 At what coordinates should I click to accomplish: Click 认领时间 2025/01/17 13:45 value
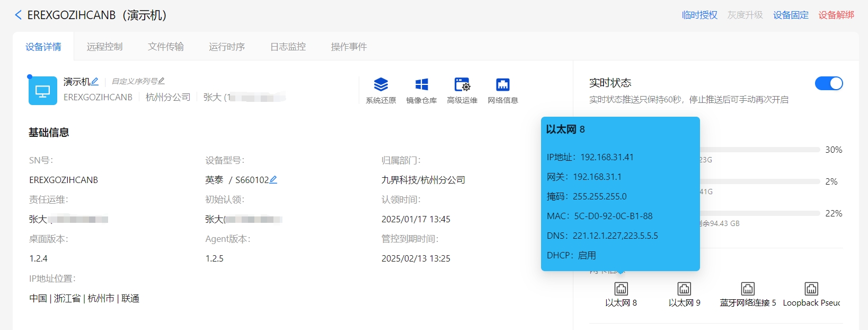coord(416,219)
